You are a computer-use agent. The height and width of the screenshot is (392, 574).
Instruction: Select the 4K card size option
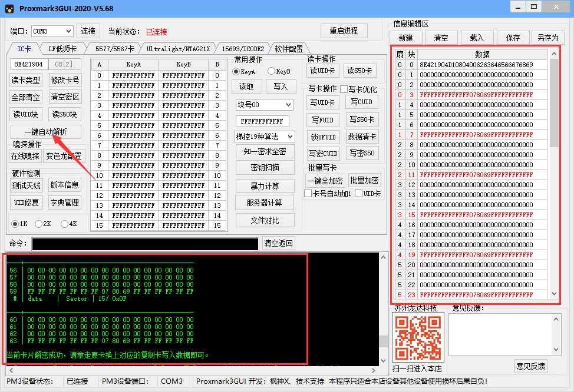point(64,224)
